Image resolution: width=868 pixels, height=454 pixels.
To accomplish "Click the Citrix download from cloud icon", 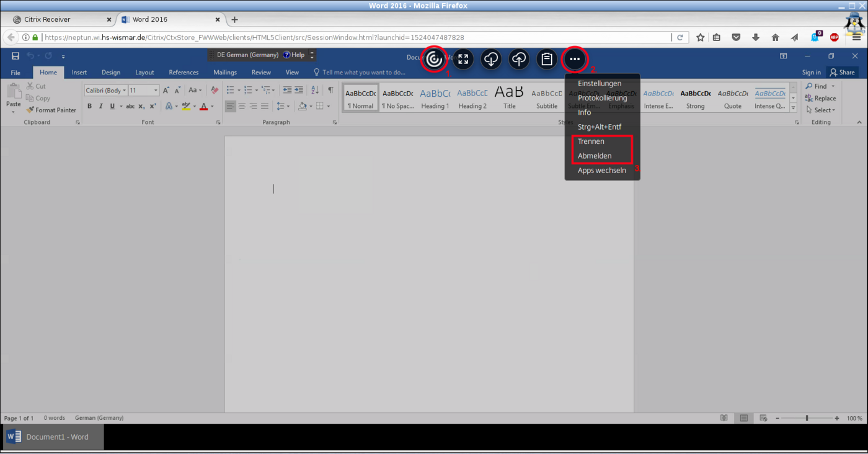I will coord(491,59).
